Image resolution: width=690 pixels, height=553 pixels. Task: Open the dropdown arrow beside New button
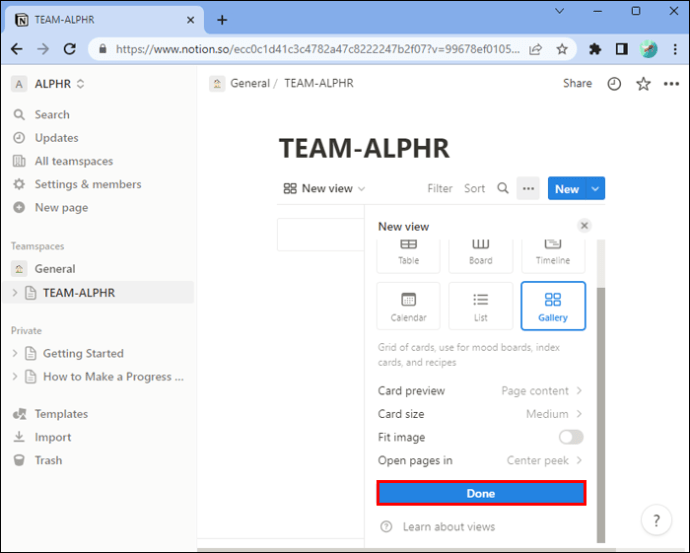click(x=595, y=189)
